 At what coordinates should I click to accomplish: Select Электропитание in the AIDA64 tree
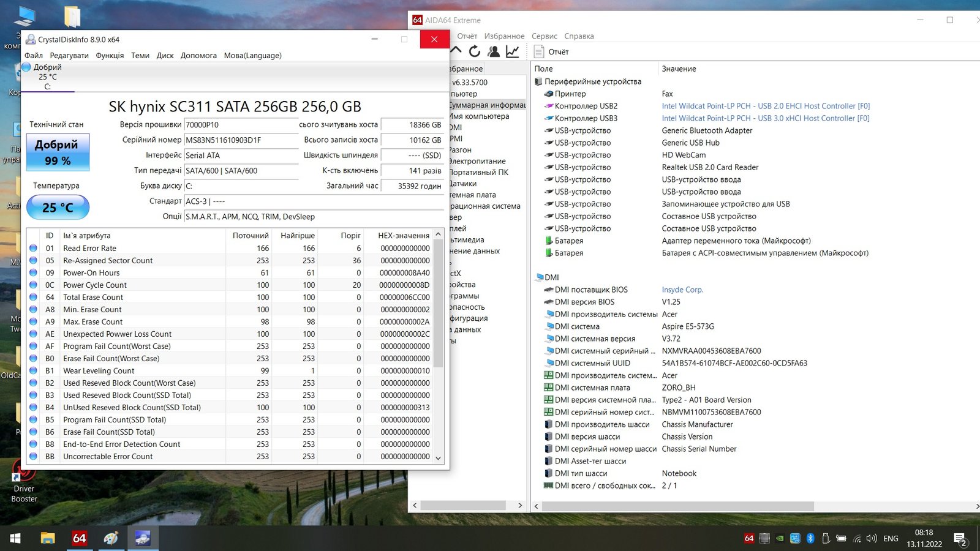pyautogui.click(x=478, y=161)
